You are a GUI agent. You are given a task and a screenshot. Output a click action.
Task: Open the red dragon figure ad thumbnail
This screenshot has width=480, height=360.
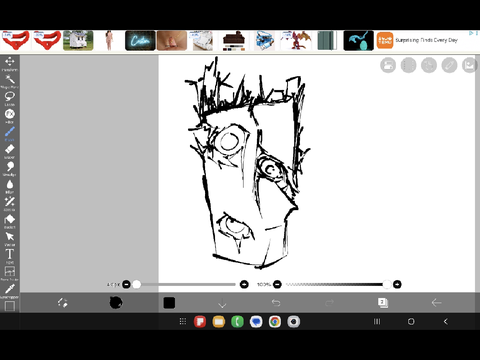pos(296,41)
